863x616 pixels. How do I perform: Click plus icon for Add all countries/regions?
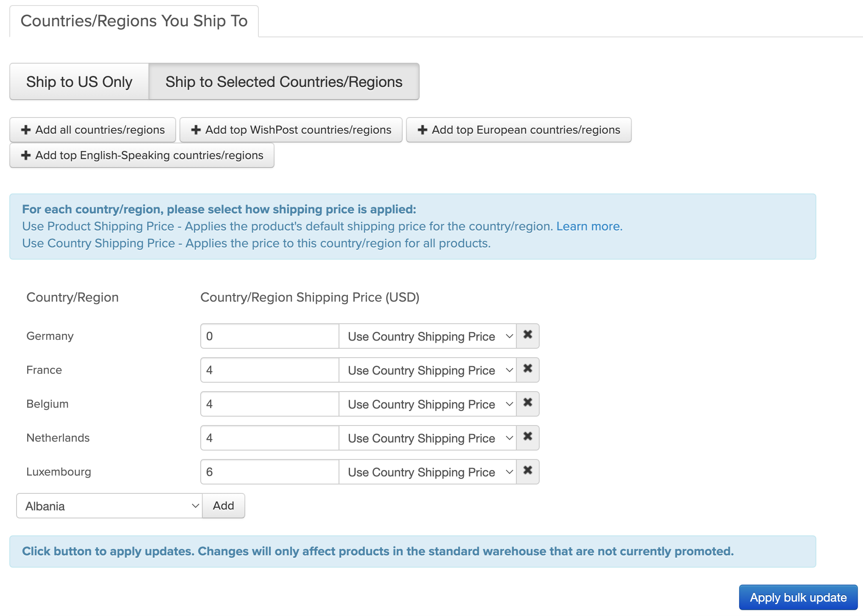[x=26, y=130]
